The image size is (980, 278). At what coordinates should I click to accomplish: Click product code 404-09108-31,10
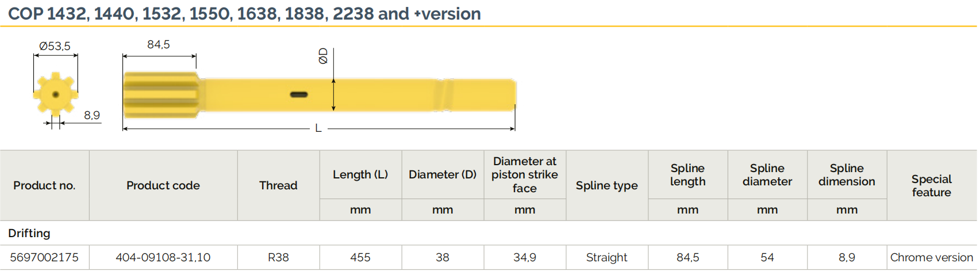point(163,257)
